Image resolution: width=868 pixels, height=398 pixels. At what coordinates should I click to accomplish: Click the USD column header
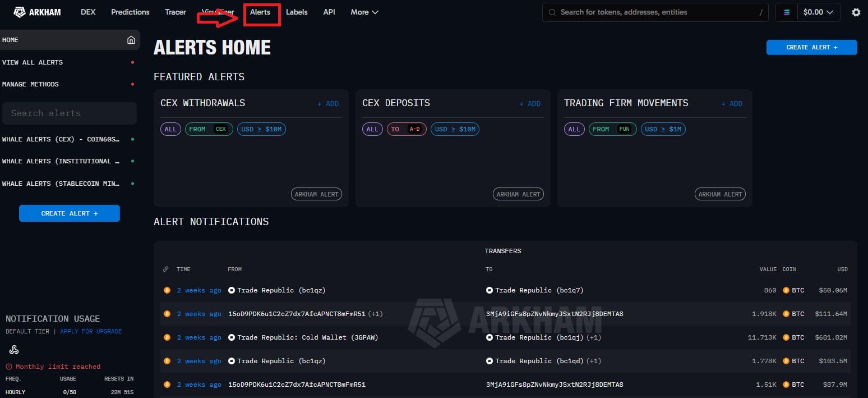point(842,269)
